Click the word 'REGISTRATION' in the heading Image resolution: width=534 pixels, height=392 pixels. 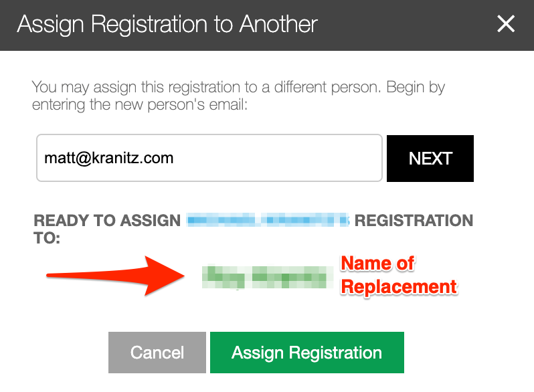point(414,220)
